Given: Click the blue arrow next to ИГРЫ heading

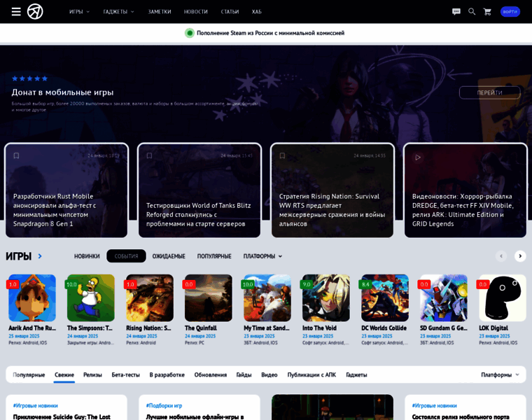Looking at the screenshot, I should (40, 256).
